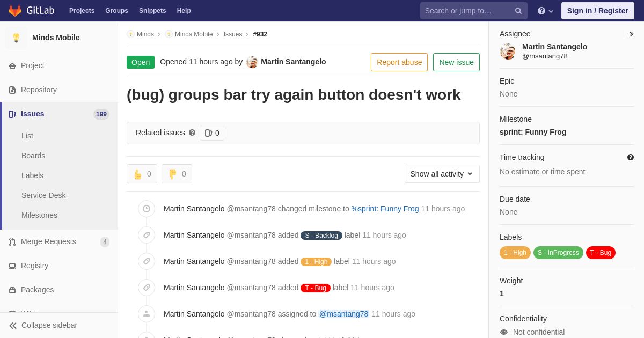644x338 pixels.
Task: Open the Projects menu in top bar
Action: (82, 11)
